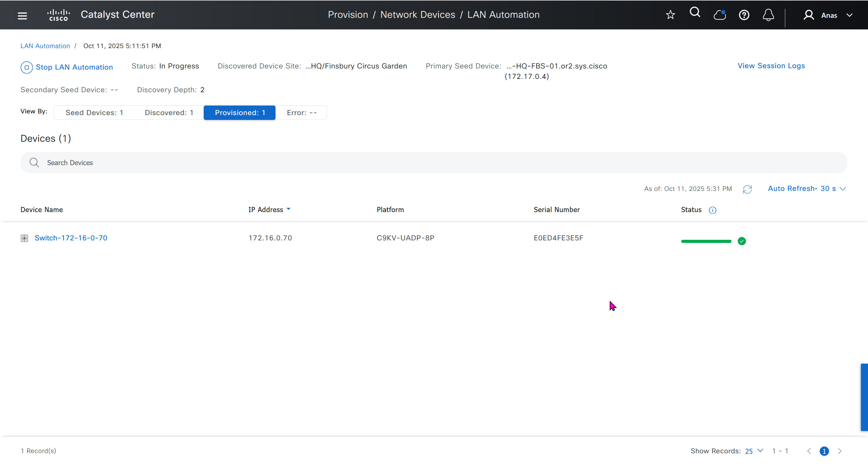Open the hamburger navigation menu

point(22,16)
